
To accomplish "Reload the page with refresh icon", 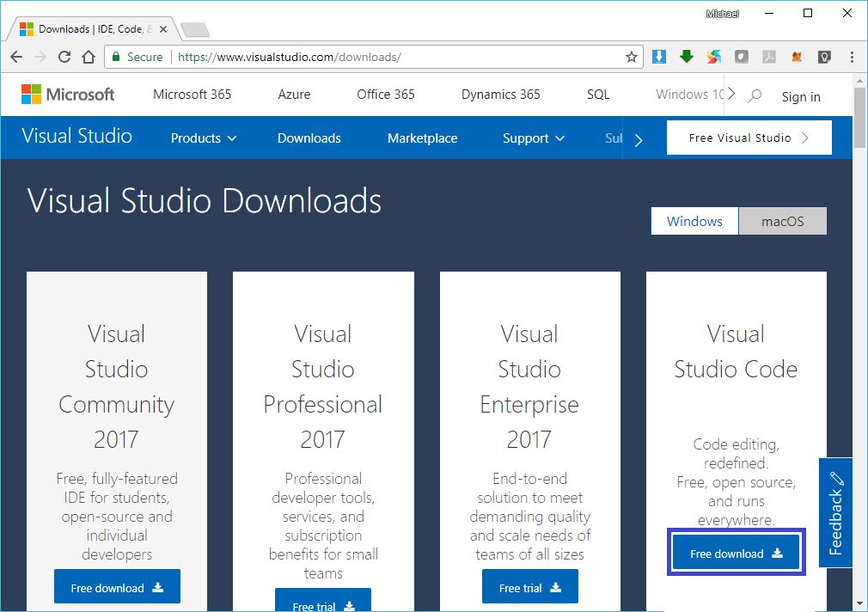I will tap(64, 57).
